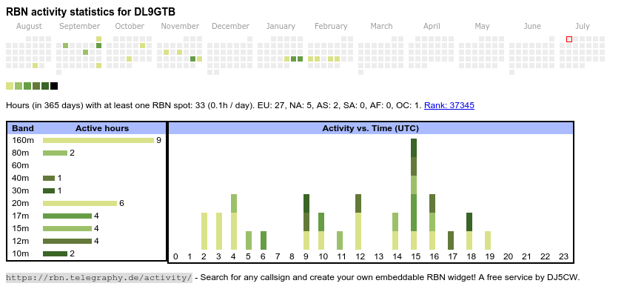This screenshot has height=289, width=644.
Task: Click the darkest green legend swatch beside black
Action: tap(45, 86)
